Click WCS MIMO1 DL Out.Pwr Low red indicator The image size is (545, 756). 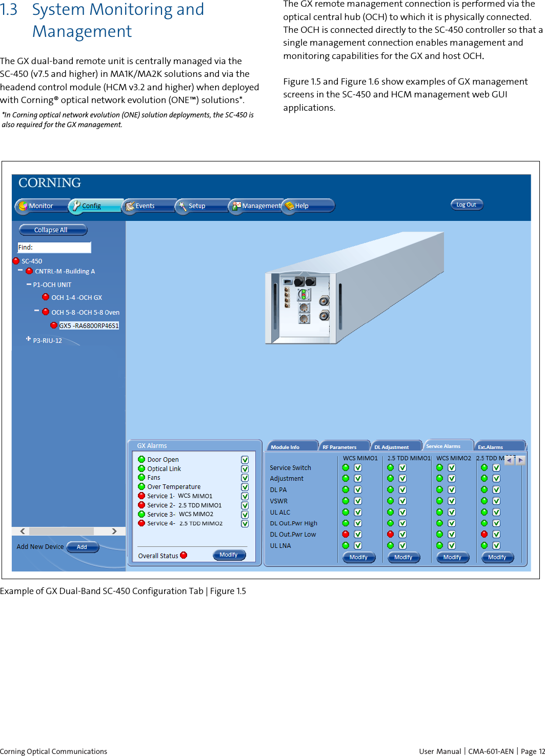pos(346,534)
